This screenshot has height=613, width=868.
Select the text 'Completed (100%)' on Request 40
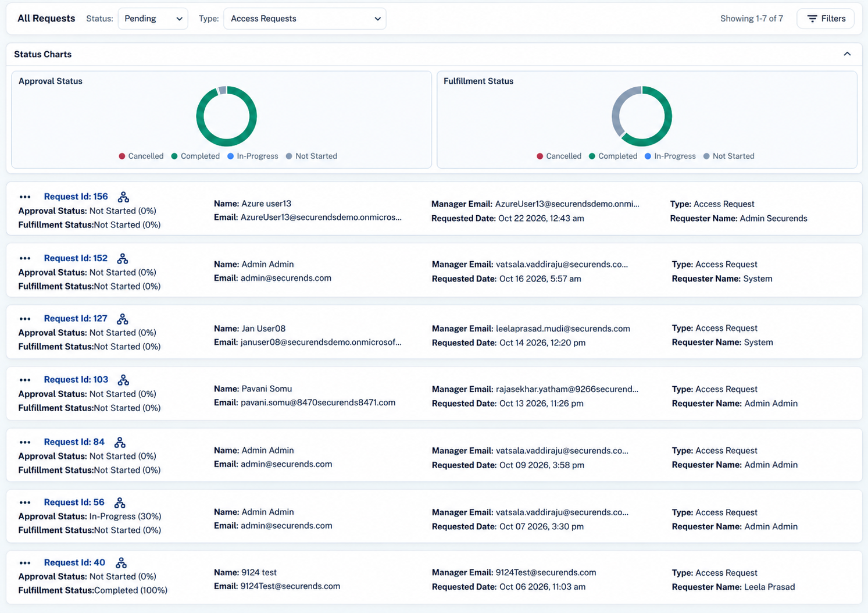pos(131,590)
